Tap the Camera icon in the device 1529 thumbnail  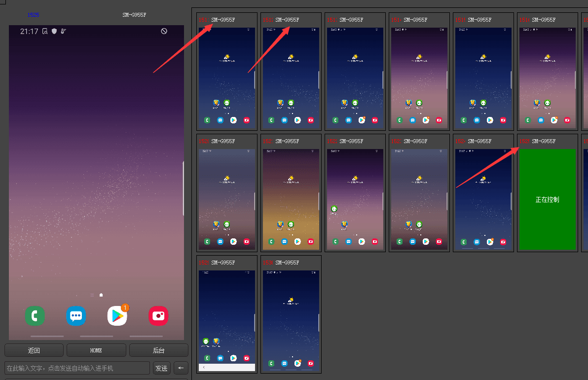pyautogui.click(x=246, y=358)
